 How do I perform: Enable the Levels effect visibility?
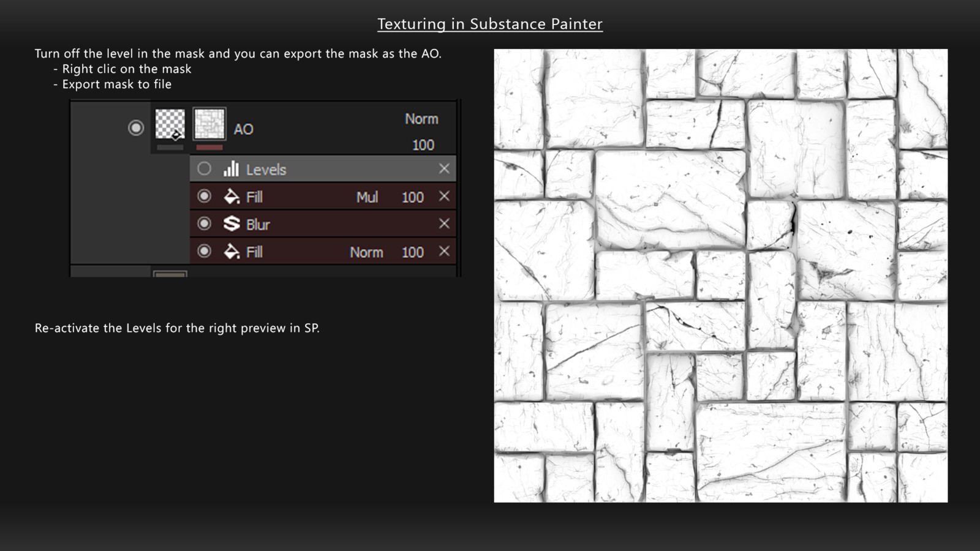[x=205, y=168]
